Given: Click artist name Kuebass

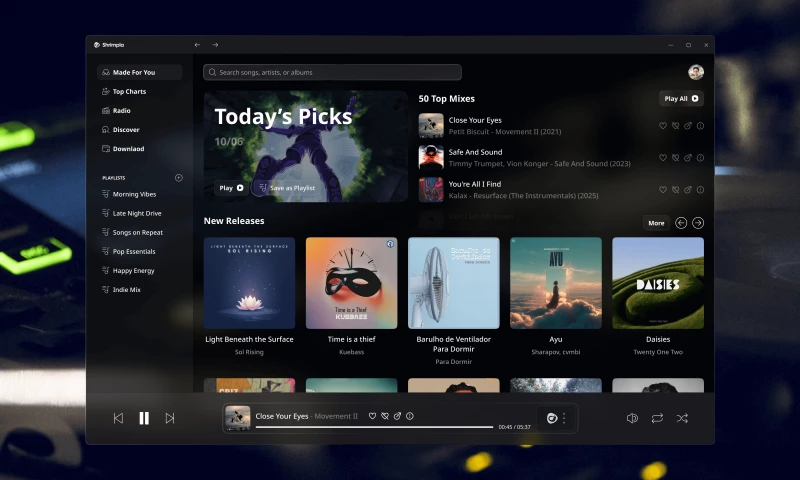Looking at the screenshot, I should (352, 352).
